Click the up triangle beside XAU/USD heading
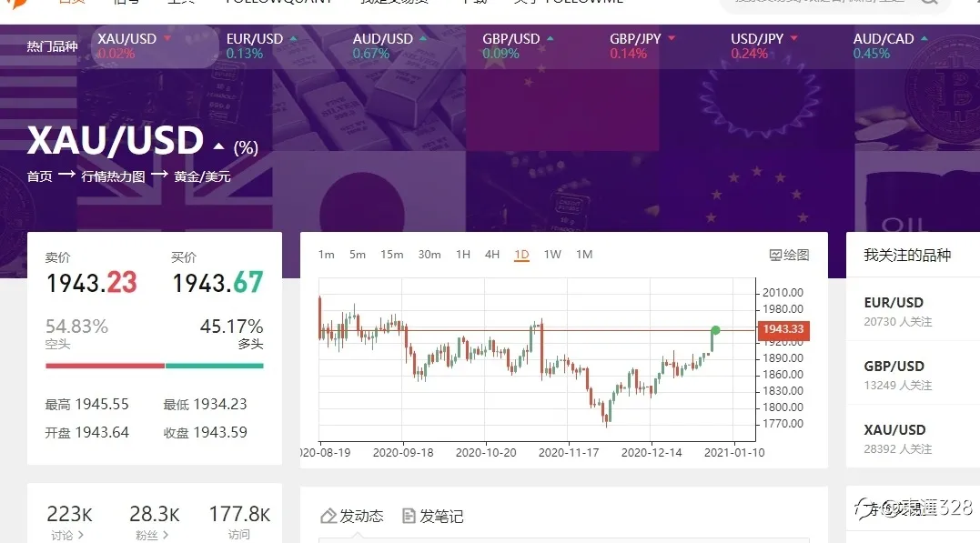Screen dimensions: 980x543 pos(218,146)
